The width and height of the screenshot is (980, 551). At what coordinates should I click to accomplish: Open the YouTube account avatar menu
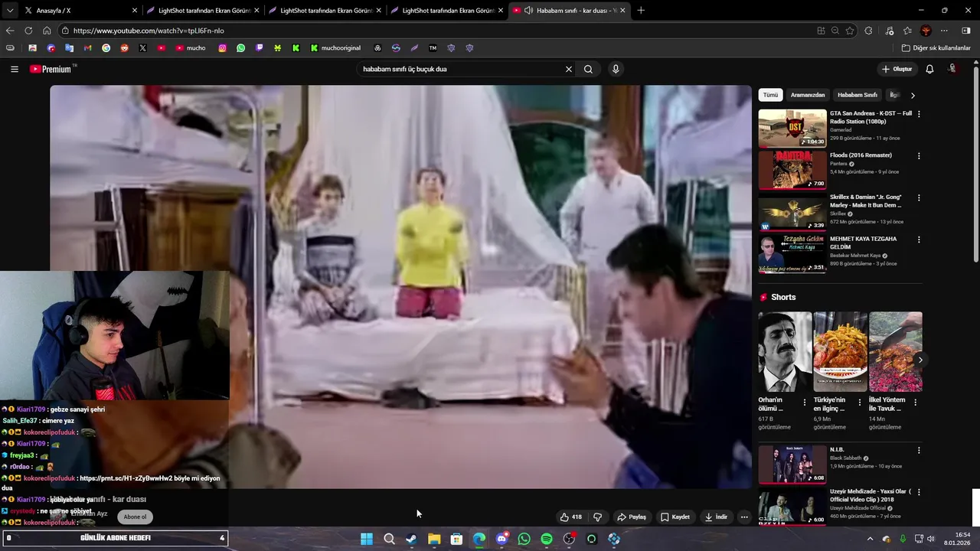click(953, 69)
